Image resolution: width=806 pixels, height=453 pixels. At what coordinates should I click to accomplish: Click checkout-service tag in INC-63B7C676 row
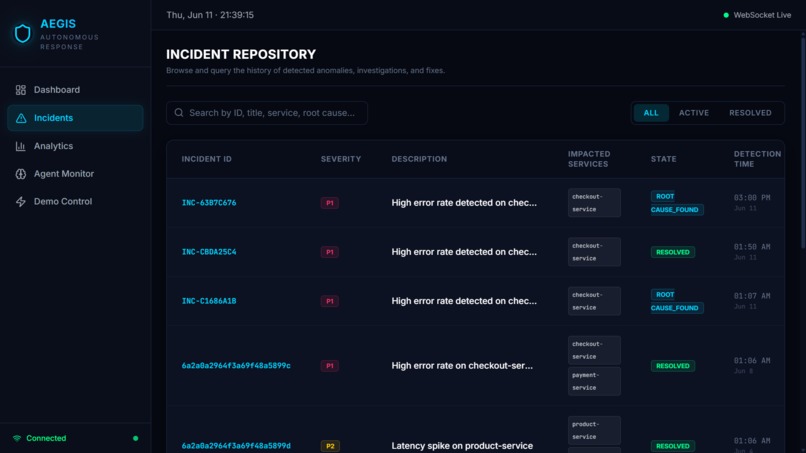594,203
